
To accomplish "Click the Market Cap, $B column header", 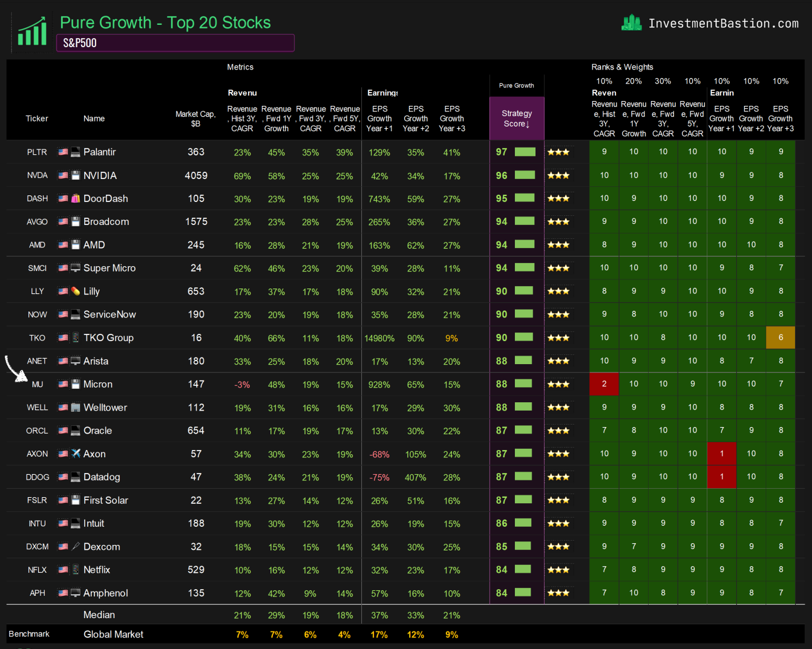I will 195,119.
